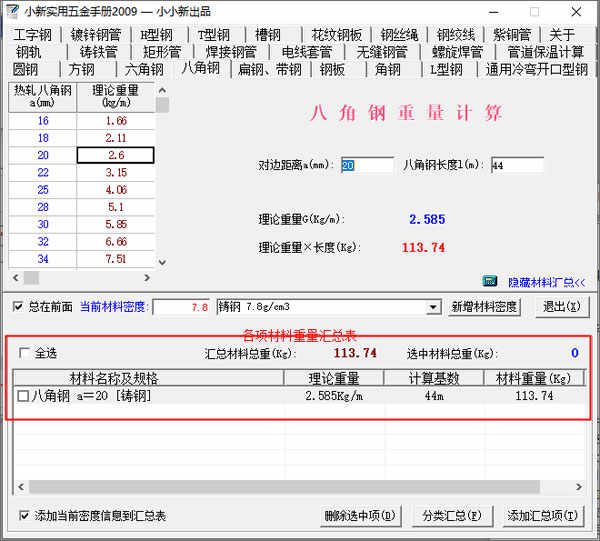Select the 花纹钢板 tab

[x=337, y=35]
